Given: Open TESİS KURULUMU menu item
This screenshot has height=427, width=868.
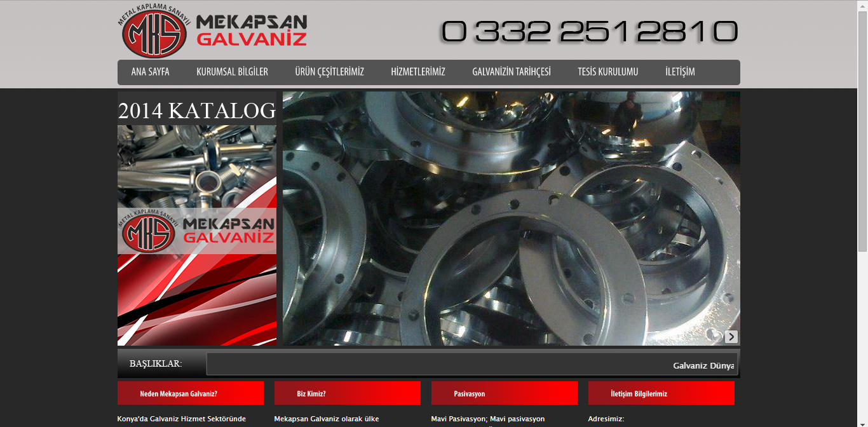Looking at the screenshot, I should tap(608, 72).
